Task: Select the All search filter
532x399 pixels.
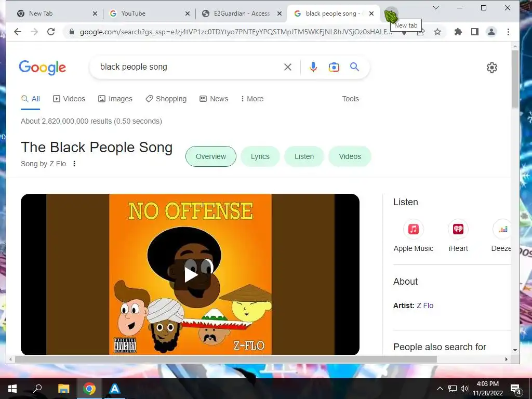Action: (31, 99)
